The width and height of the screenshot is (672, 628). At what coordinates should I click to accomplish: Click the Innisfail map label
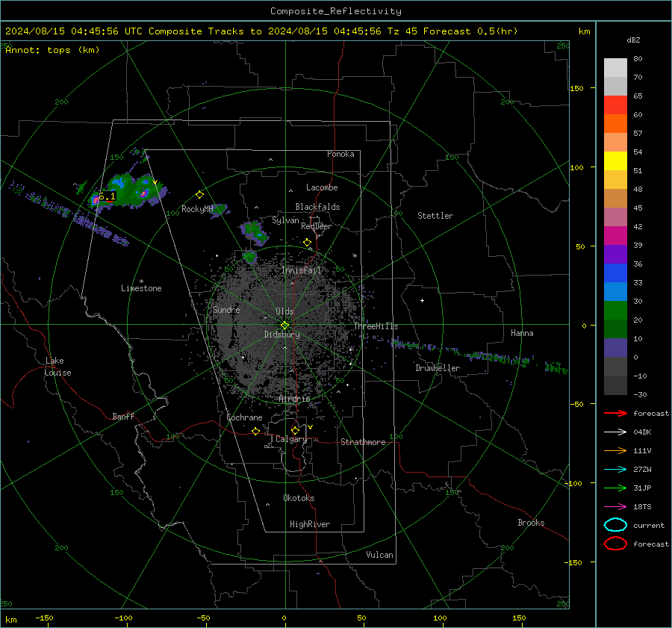pyautogui.click(x=302, y=270)
